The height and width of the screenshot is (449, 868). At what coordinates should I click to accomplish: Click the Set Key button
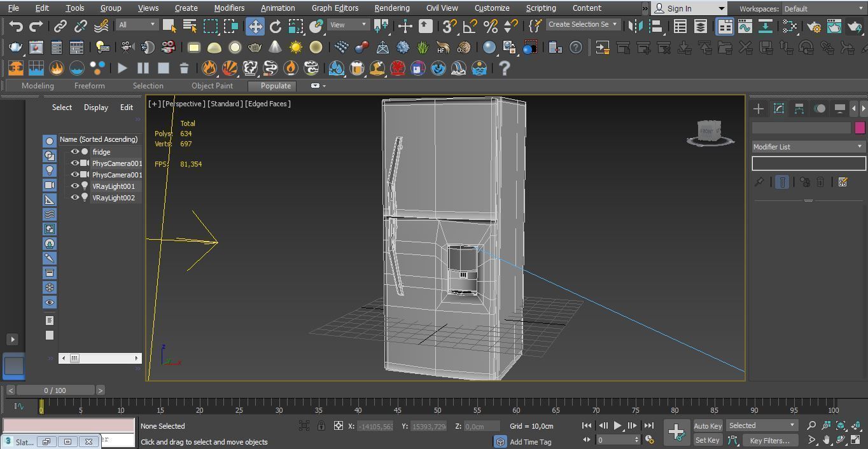point(707,440)
